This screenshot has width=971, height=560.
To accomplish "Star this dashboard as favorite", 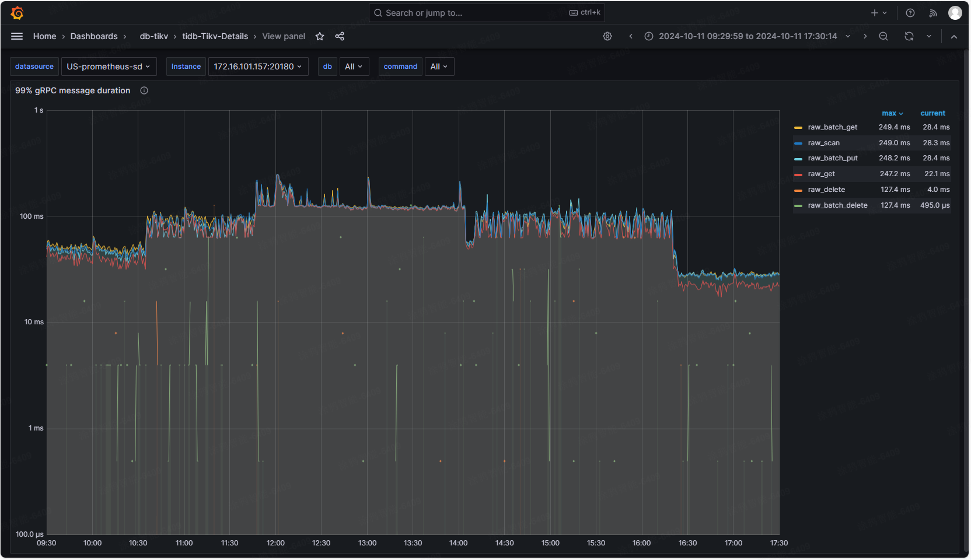I will click(320, 36).
